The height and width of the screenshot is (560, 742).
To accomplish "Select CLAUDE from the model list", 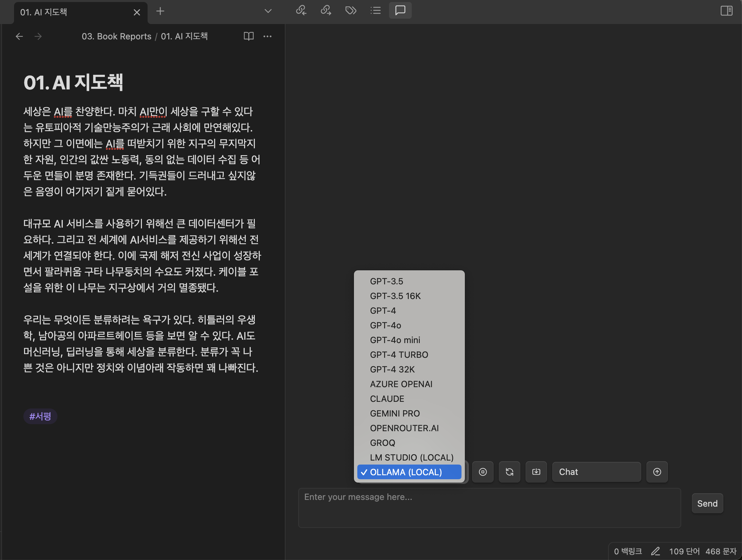I will (x=387, y=399).
